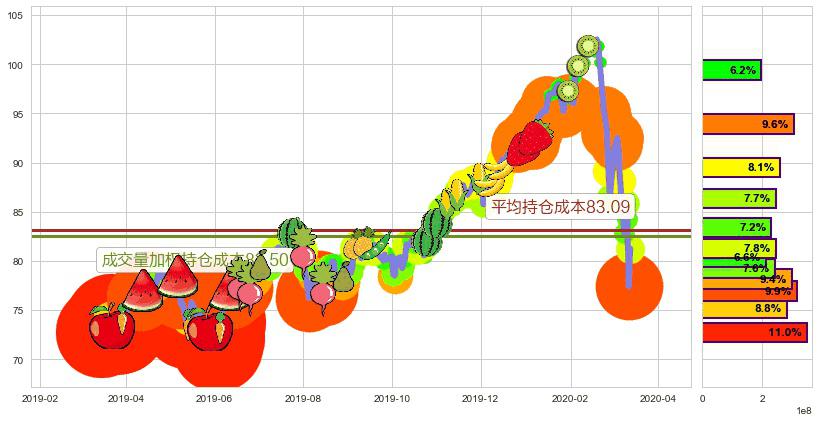Select the leftmost watermelon slice icon
The width and height of the screenshot is (819, 422).
coord(143,290)
